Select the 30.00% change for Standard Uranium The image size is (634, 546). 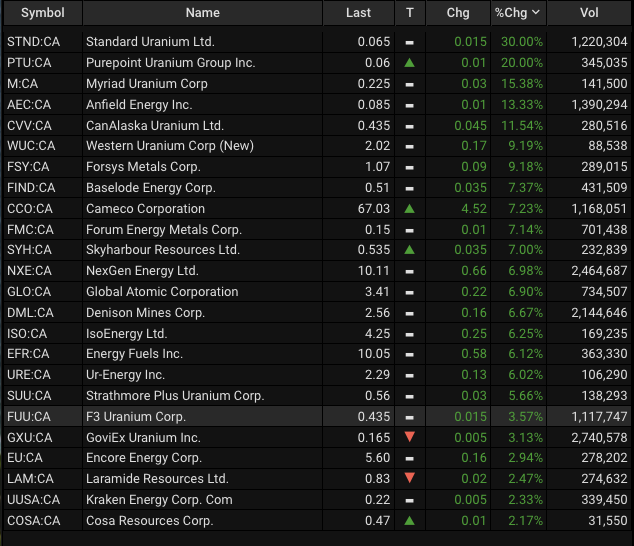point(522,42)
